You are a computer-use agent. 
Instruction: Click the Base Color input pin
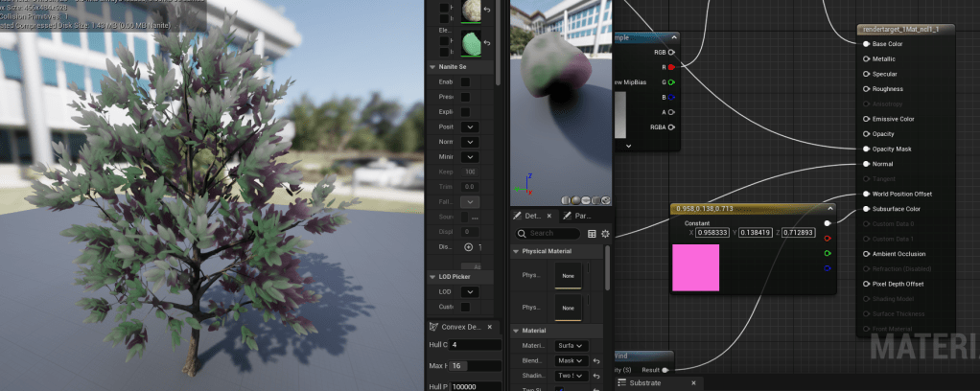click(x=866, y=44)
